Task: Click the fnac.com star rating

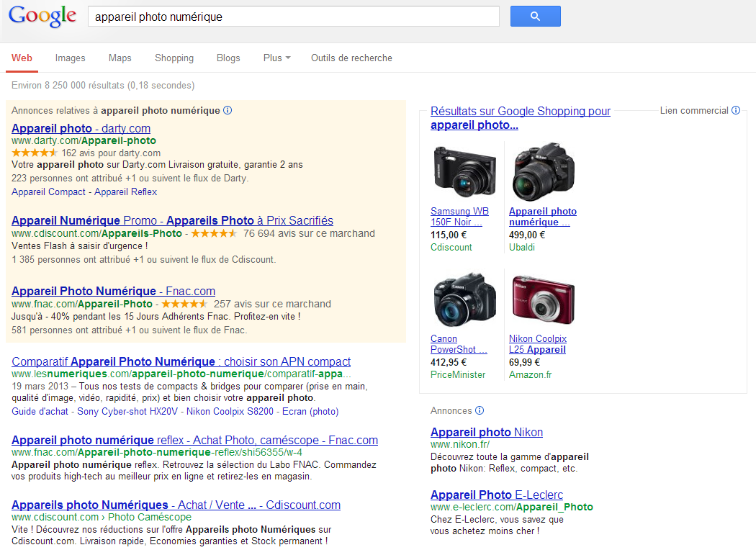Action: pyautogui.click(x=184, y=304)
